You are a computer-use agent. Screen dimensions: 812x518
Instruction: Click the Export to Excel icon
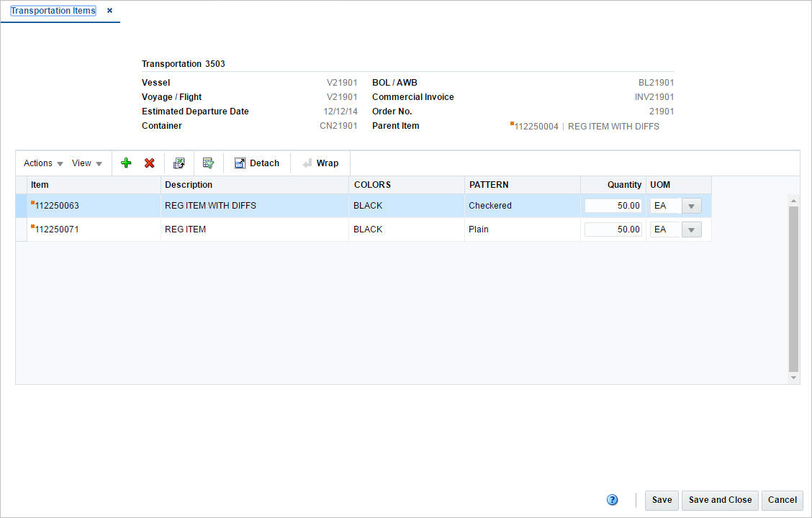pyautogui.click(x=179, y=163)
